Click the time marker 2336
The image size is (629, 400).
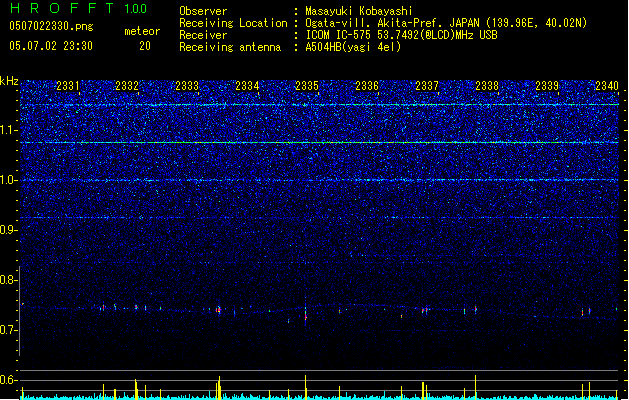pos(367,85)
